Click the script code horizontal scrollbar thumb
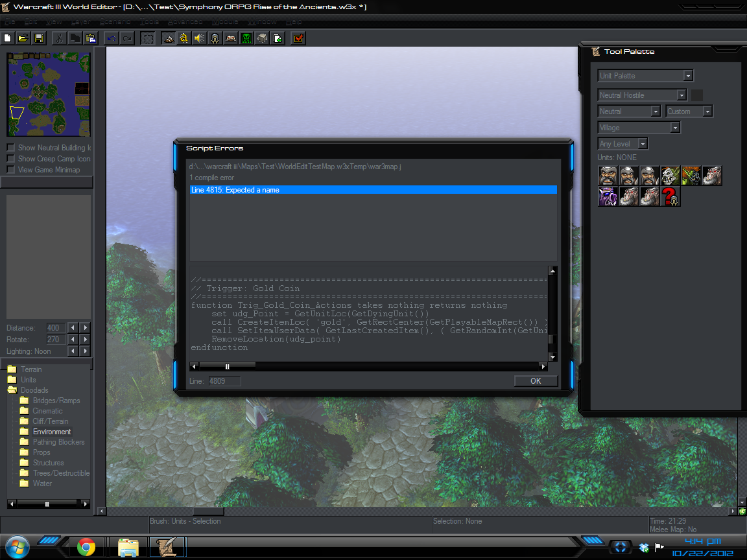Viewport: 747px width, 560px height. coord(227,366)
